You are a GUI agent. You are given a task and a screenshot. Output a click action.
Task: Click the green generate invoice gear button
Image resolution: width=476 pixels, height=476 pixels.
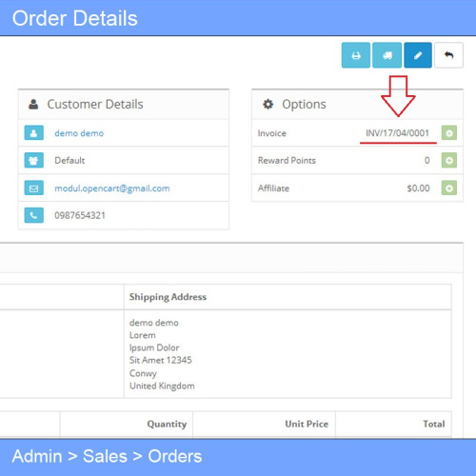point(449,133)
